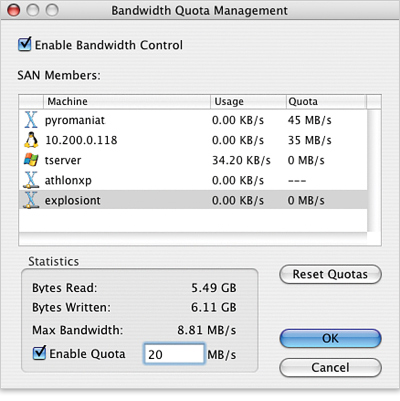Click the 5.49 GB Bytes Read value
Screen dimensions: 400x401
(x=214, y=288)
